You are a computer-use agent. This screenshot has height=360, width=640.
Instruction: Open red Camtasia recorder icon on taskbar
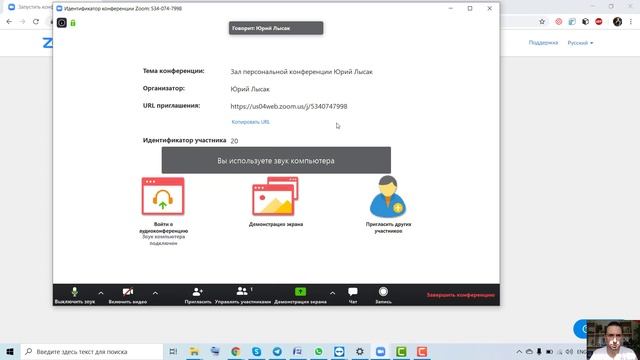(x=422, y=351)
